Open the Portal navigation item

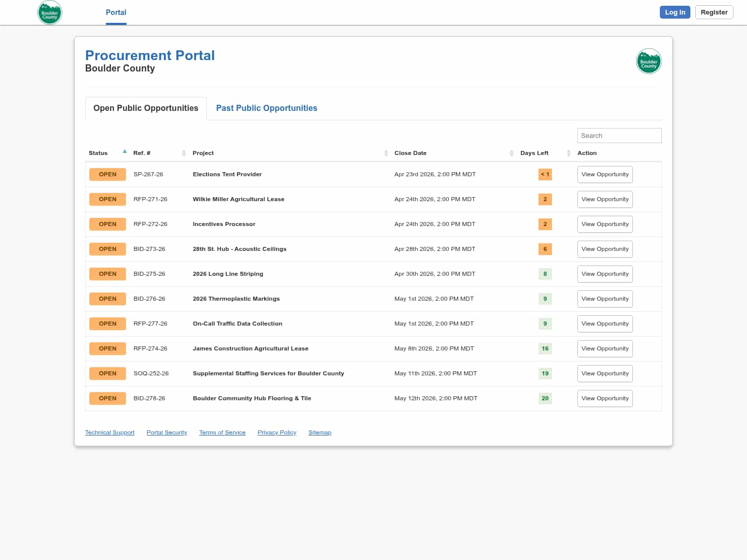coord(116,12)
